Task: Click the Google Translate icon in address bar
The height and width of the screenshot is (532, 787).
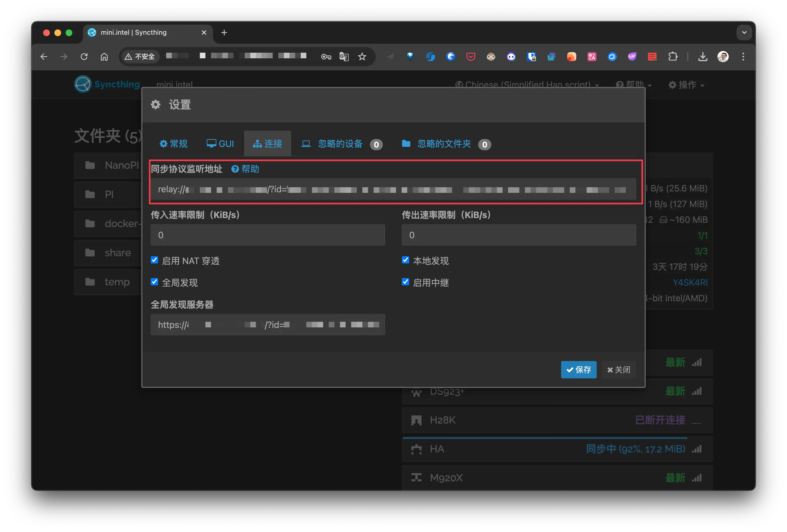Action: [344, 57]
